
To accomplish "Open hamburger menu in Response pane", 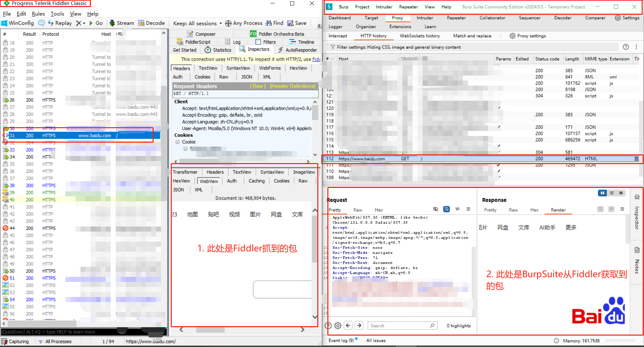I will pyautogui.click(x=622, y=209).
